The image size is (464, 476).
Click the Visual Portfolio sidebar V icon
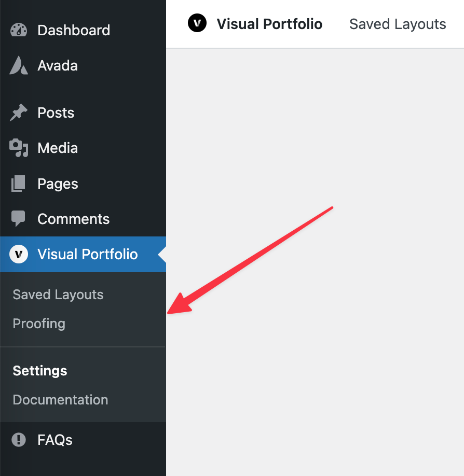(19, 254)
